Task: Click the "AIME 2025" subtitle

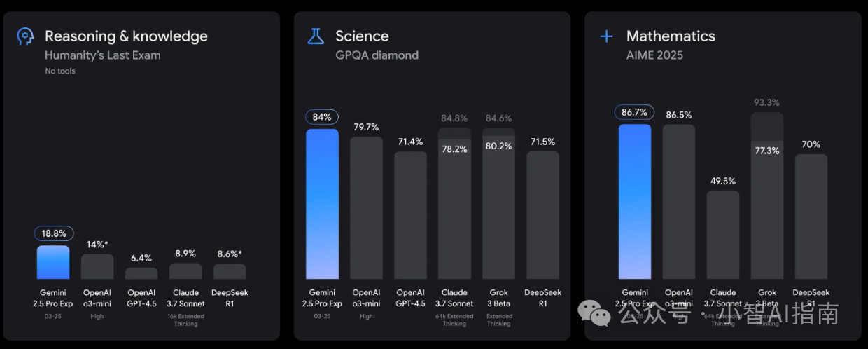Action: point(654,55)
